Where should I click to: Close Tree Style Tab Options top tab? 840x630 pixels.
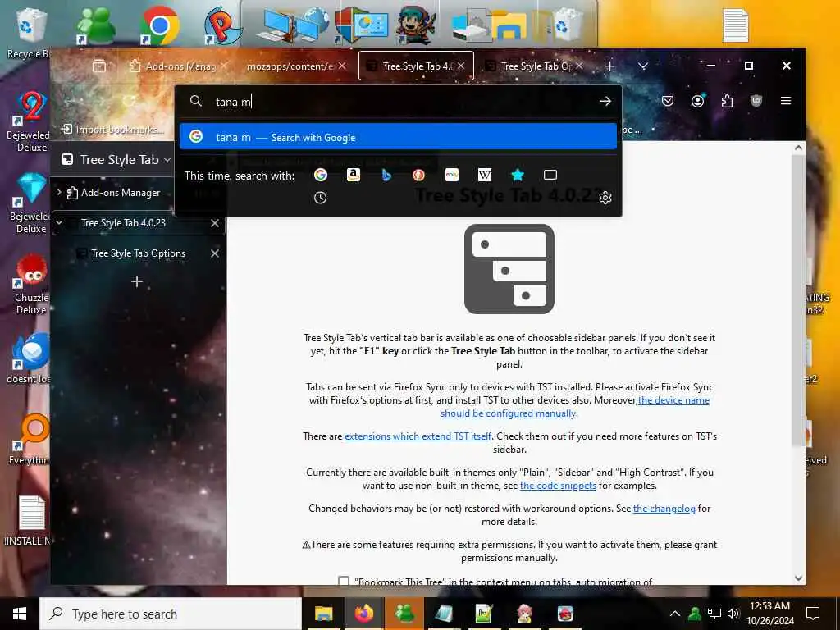(579, 66)
